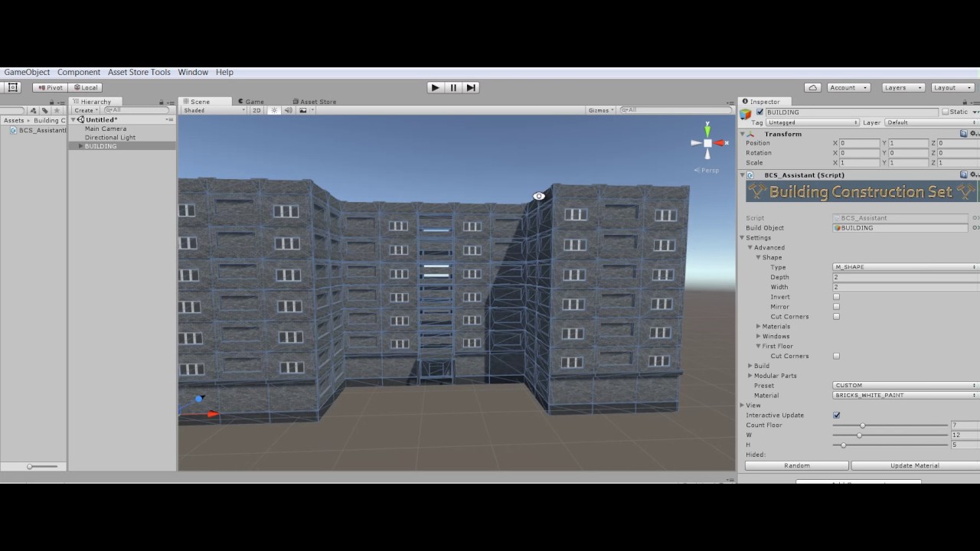Toggle the Pivot handle position button
The width and height of the screenshot is (980, 551).
(50, 87)
